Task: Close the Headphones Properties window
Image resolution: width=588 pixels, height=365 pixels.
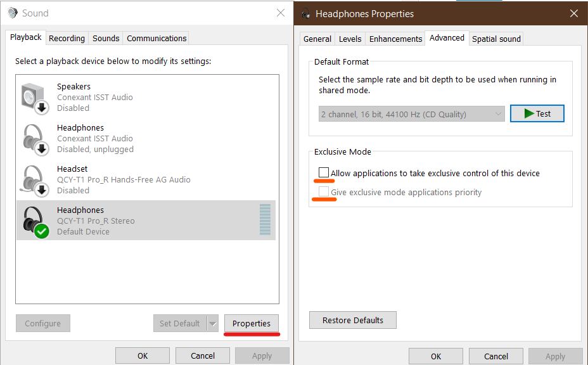Action: (574, 13)
